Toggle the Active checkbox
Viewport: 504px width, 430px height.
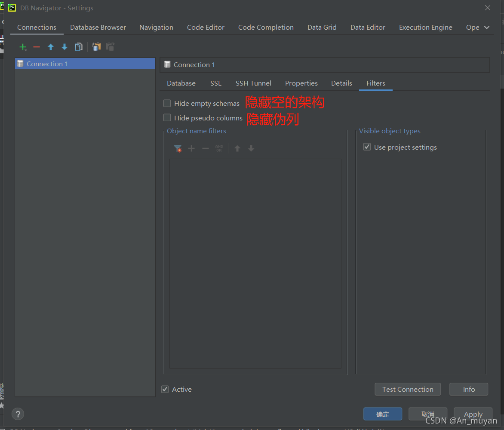click(165, 389)
